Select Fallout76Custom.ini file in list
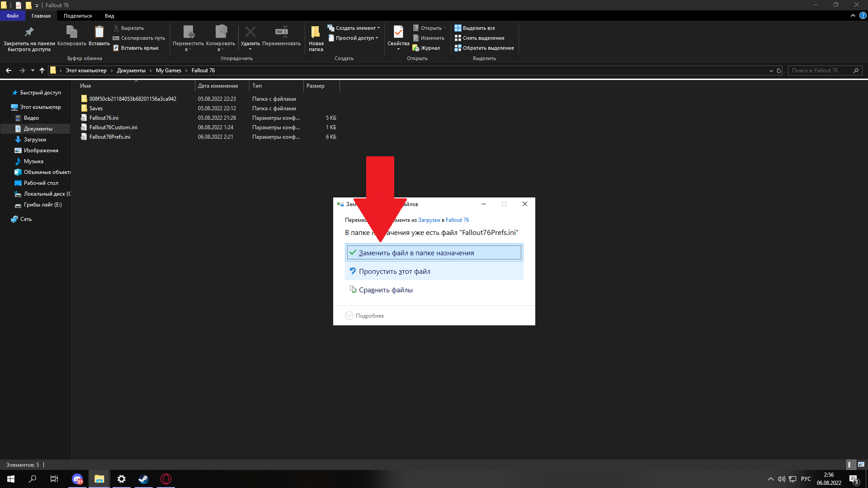The image size is (868, 488). pos(113,127)
